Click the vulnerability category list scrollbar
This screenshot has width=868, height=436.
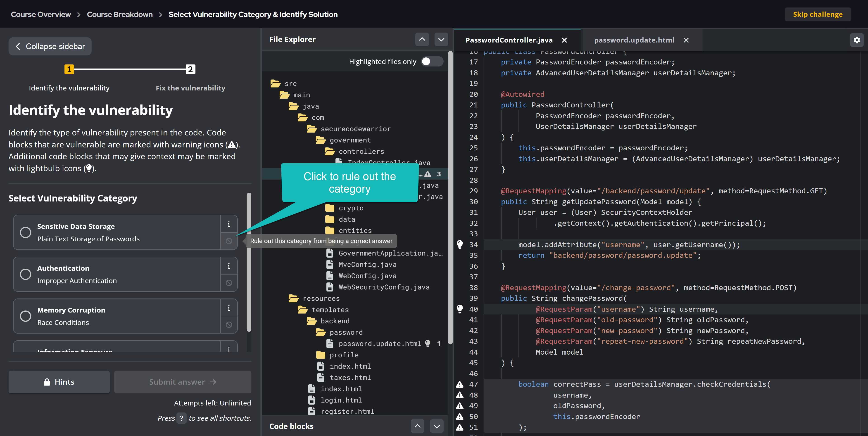(249, 262)
